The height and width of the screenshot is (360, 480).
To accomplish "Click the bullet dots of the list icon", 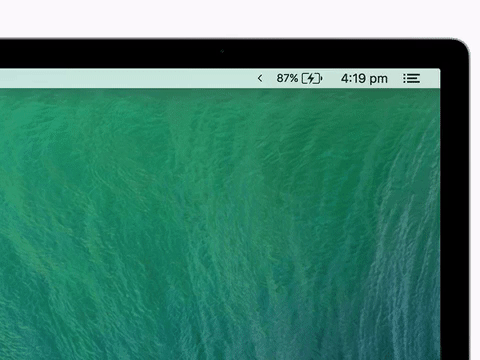I will click(404, 78).
